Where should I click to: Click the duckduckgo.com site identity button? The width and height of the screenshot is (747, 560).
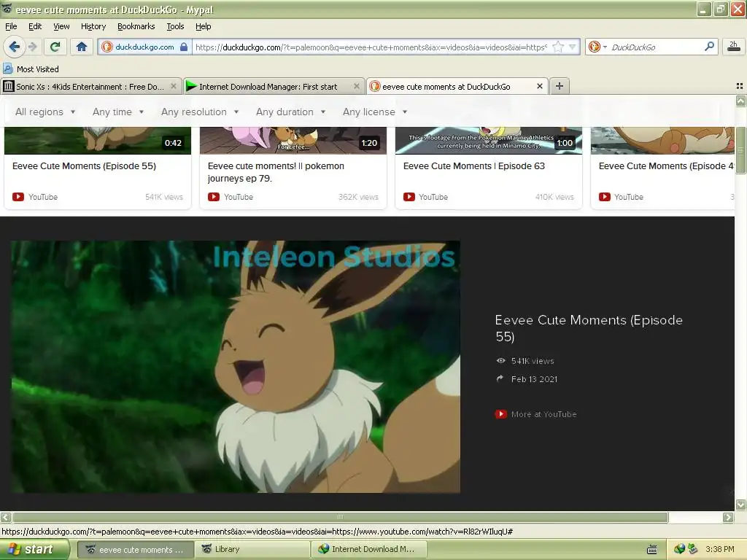(145, 47)
